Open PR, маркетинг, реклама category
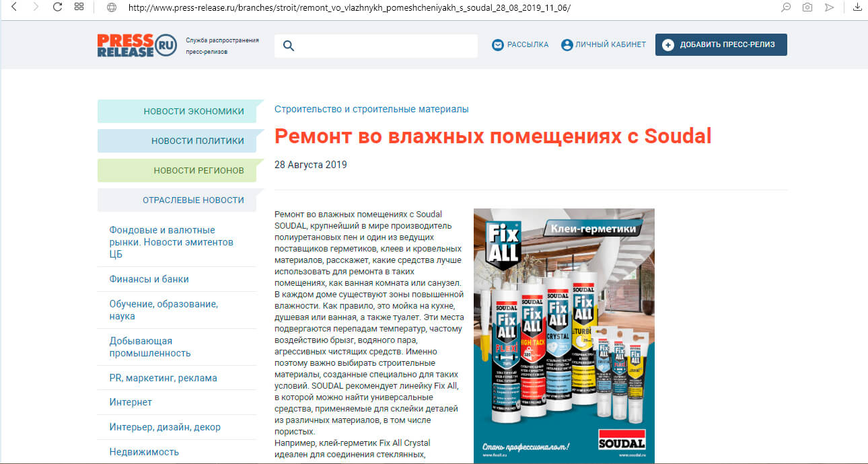This screenshot has height=464, width=868. [x=163, y=378]
